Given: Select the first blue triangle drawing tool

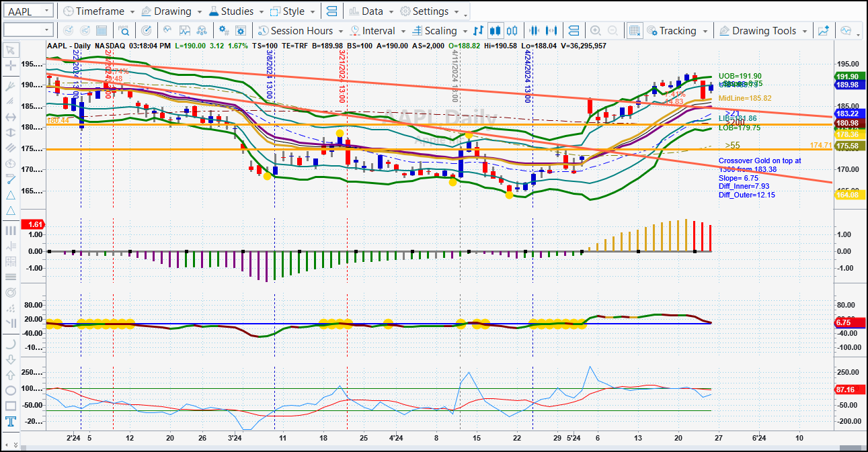Looking at the screenshot, I should click(x=11, y=195).
